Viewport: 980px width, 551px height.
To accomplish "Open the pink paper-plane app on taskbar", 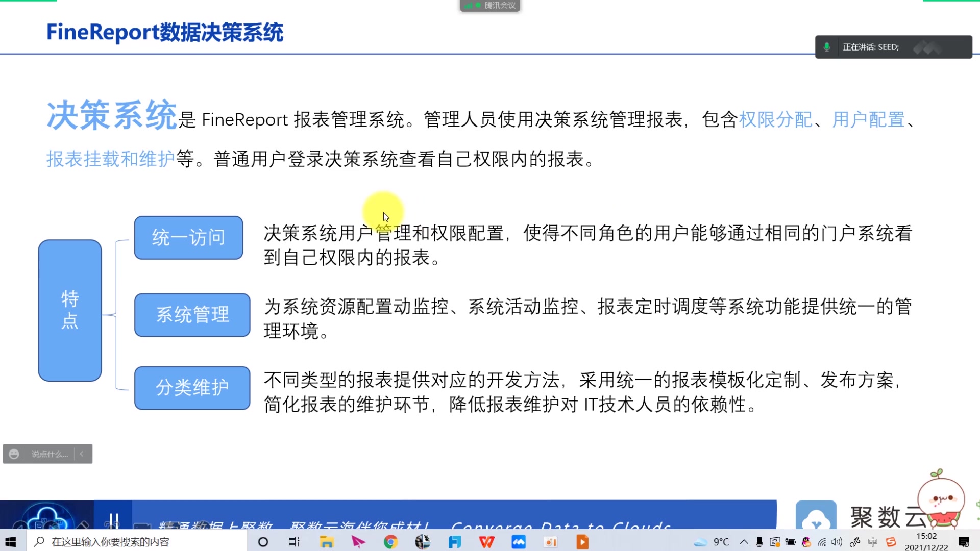I will [358, 542].
